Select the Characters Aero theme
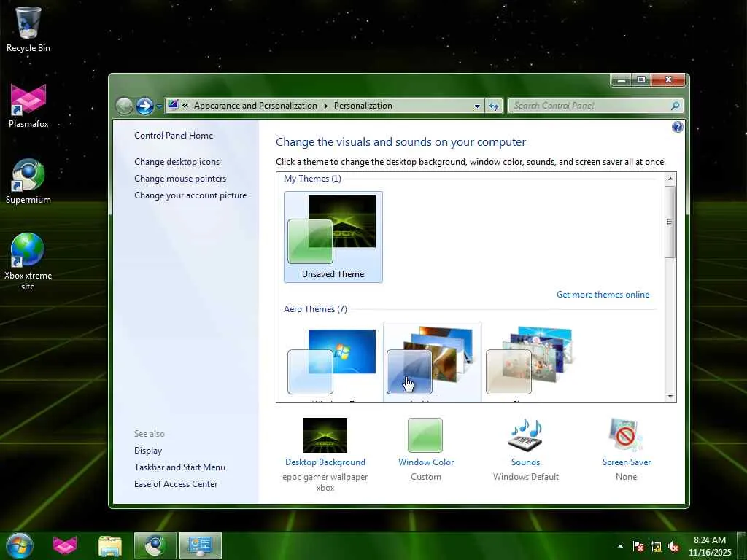The width and height of the screenshot is (747, 560). pos(531,362)
